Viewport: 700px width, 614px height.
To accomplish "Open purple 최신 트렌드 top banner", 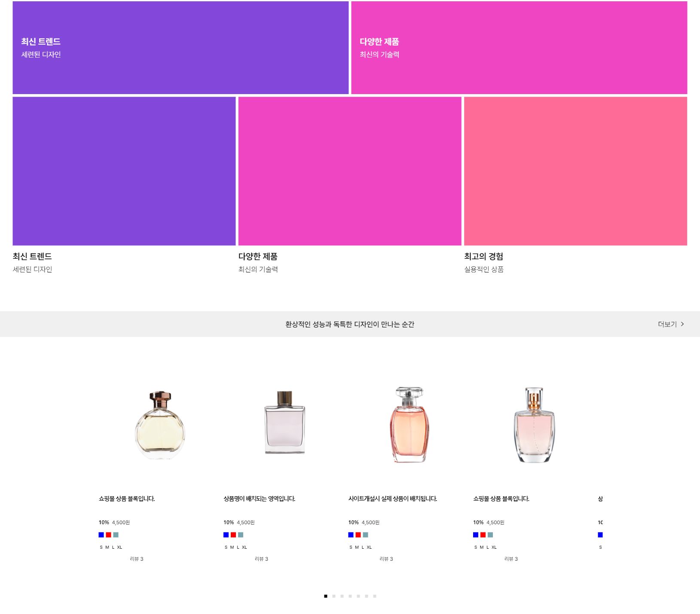I will click(x=180, y=48).
